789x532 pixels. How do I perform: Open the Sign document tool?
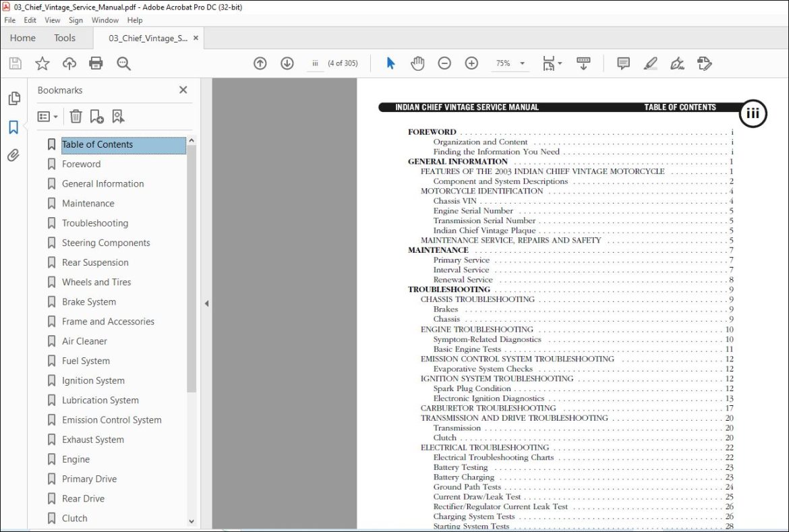click(x=677, y=63)
